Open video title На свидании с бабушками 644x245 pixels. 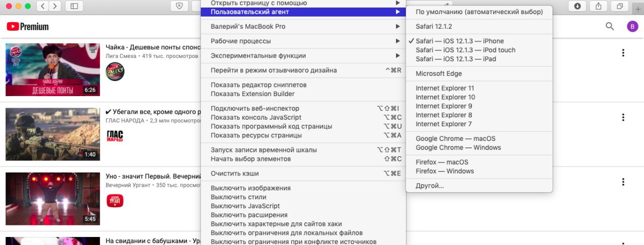pyautogui.click(x=153, y=241)
